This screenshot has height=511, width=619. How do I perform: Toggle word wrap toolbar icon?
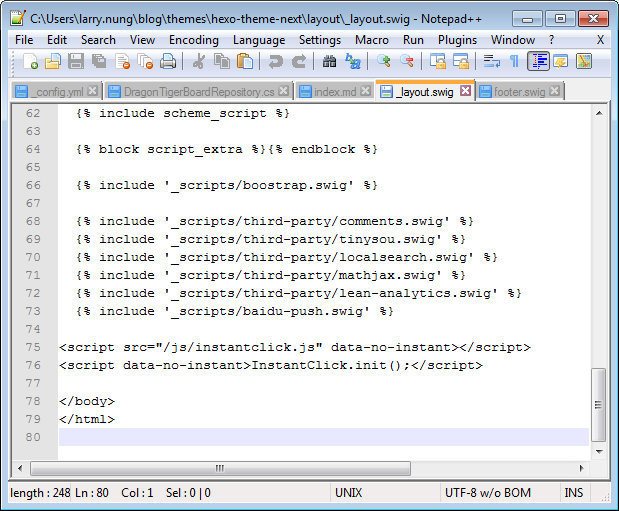pos(491,62)
